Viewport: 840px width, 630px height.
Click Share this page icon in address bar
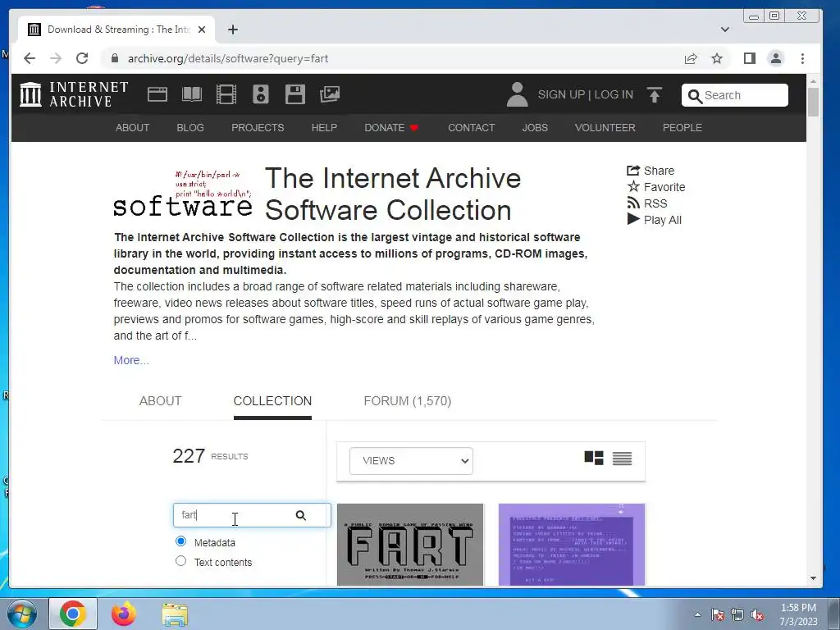pyautogui.click(x=691, y=58)
